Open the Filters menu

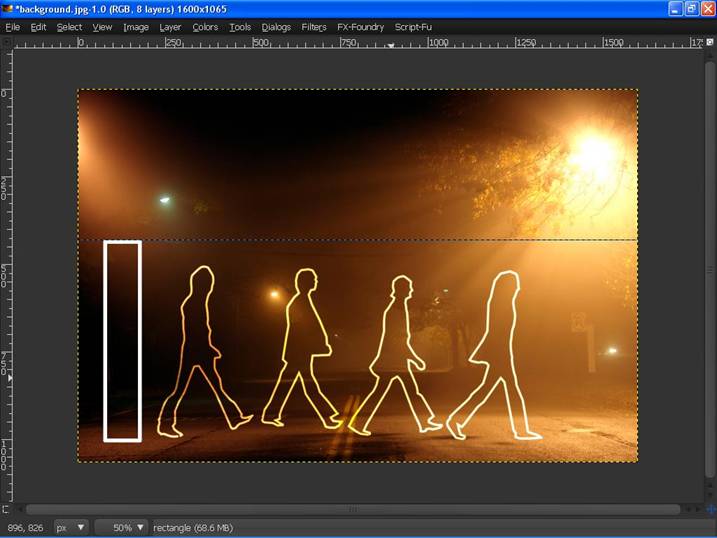[314, 27]
